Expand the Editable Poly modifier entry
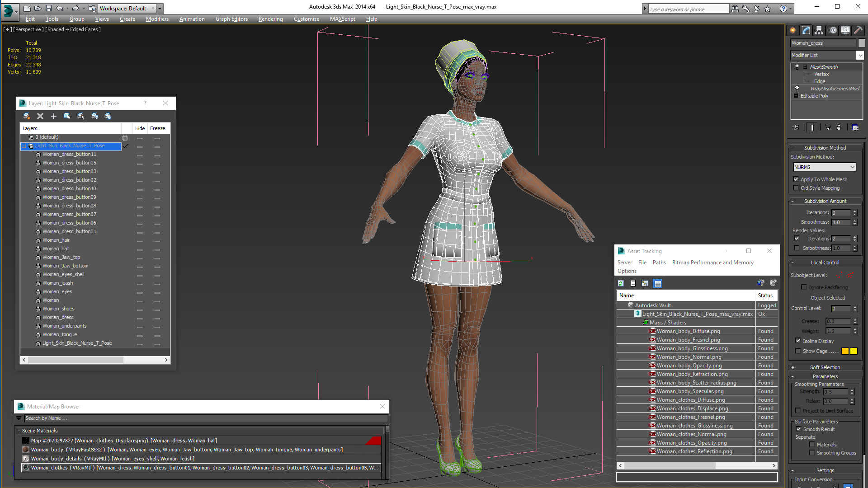 pyautogui.click(x=796, y=96)
